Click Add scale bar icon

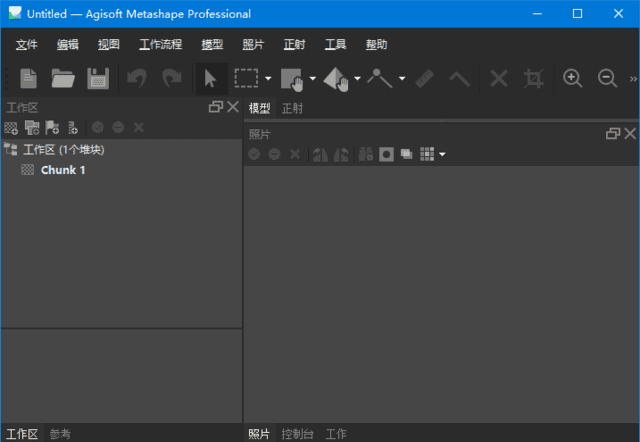pyautogui.click(x=73, y=128)
